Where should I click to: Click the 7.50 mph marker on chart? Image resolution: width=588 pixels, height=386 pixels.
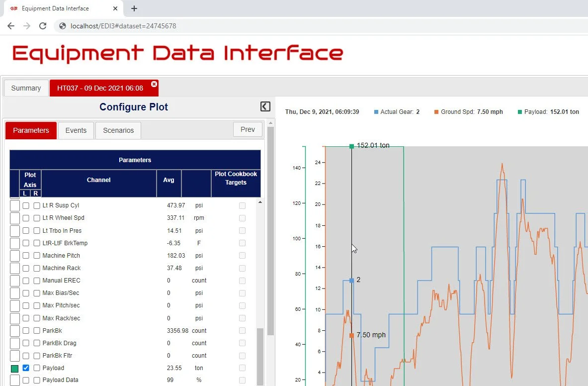(x=351, y=335)
